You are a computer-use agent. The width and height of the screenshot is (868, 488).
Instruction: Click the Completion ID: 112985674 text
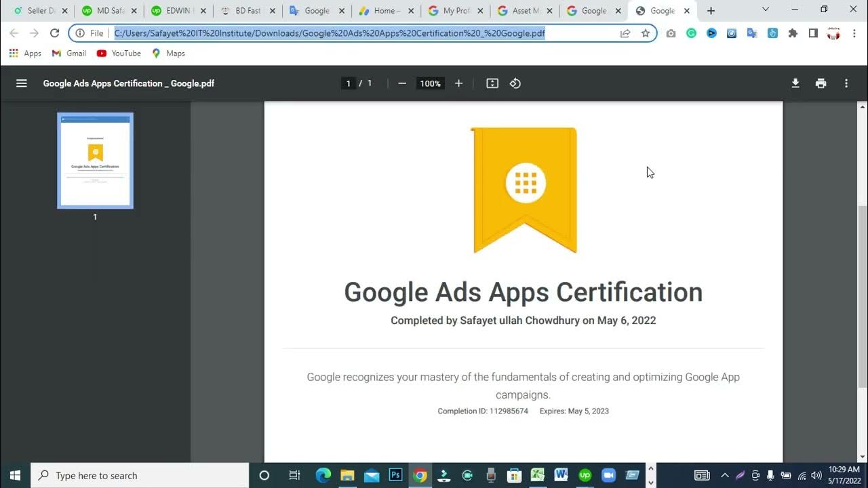pyautogui.click(x=483, y=411)
